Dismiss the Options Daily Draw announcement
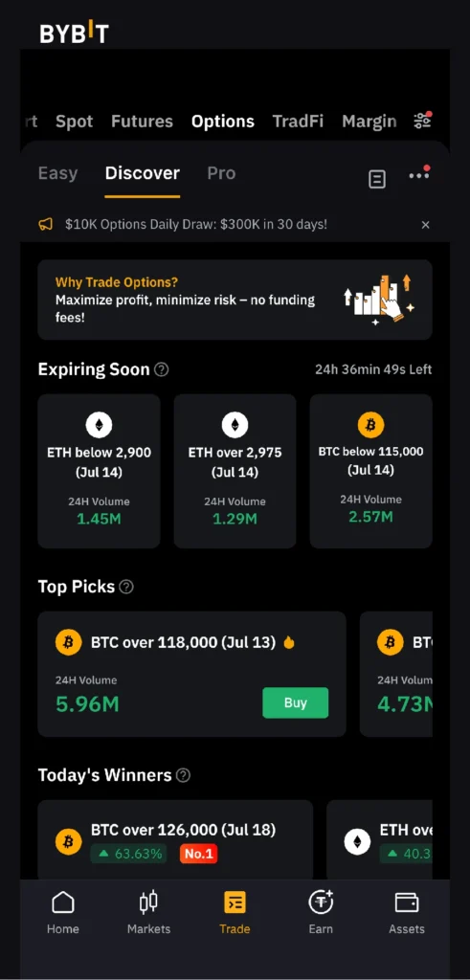 click(426, 224)
